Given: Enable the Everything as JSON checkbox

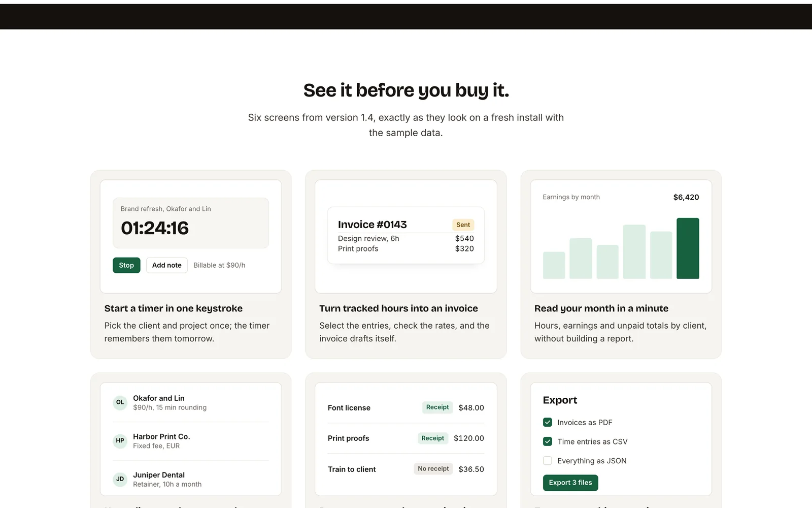Looking at the screenshot, I should click(548, 461).
